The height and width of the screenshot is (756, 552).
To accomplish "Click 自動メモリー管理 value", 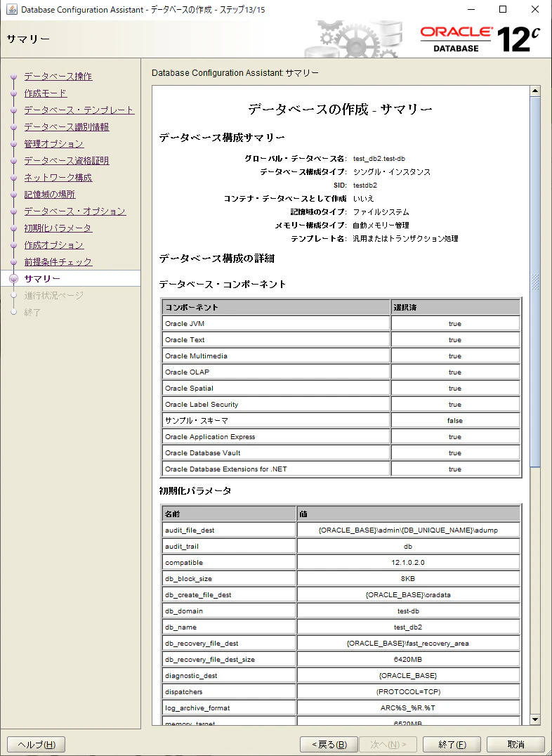I will tap(381, 225).
